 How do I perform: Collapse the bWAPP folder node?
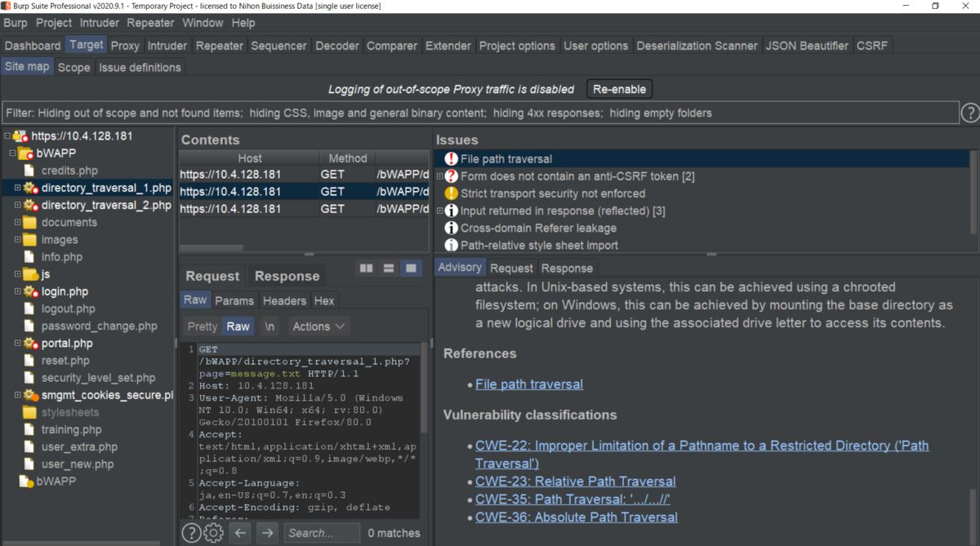pos(12,153)
